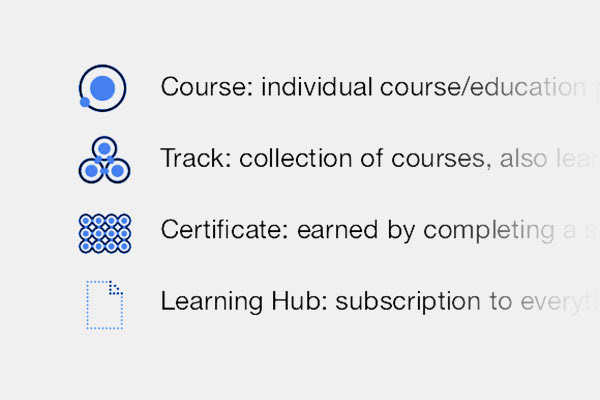Select "subscription to" description text
The width and height of the screenshot is (600, 400).
coord(420,301)
